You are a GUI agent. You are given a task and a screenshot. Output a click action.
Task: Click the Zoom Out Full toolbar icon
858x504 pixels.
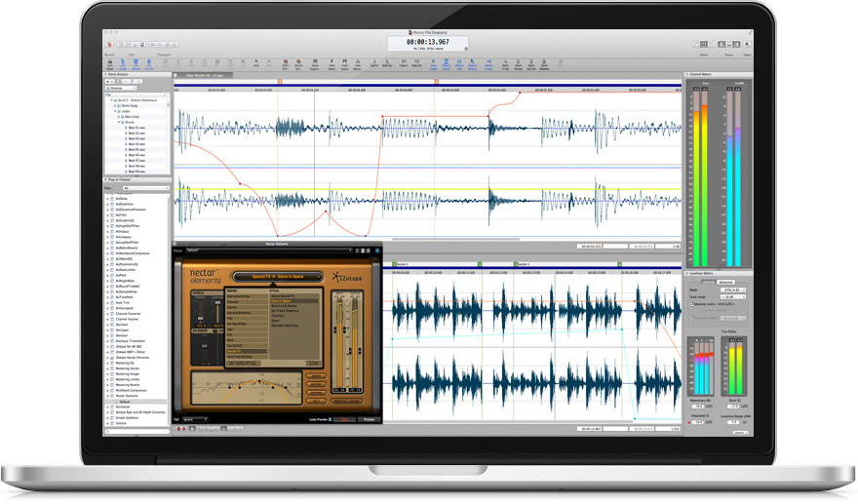(530, 64)
